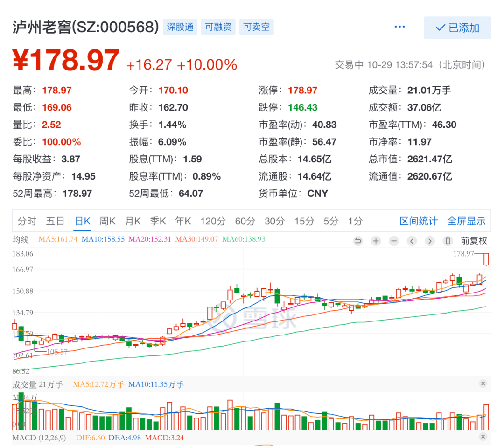Click the 区间统计 link

(419, 221)
